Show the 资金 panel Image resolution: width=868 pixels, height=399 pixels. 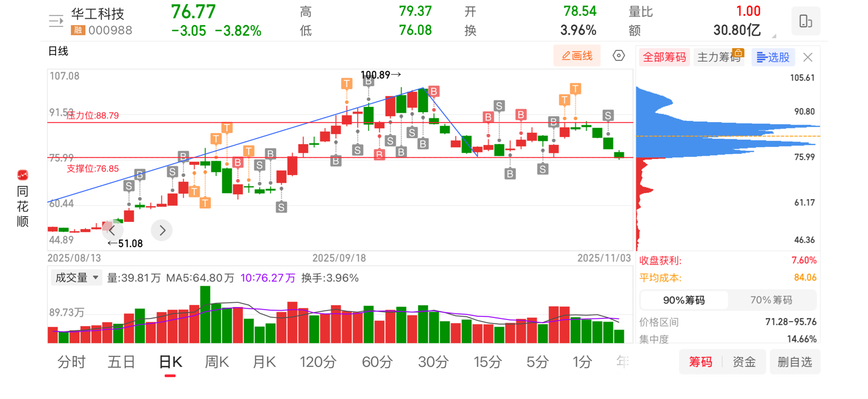point(744,362)
